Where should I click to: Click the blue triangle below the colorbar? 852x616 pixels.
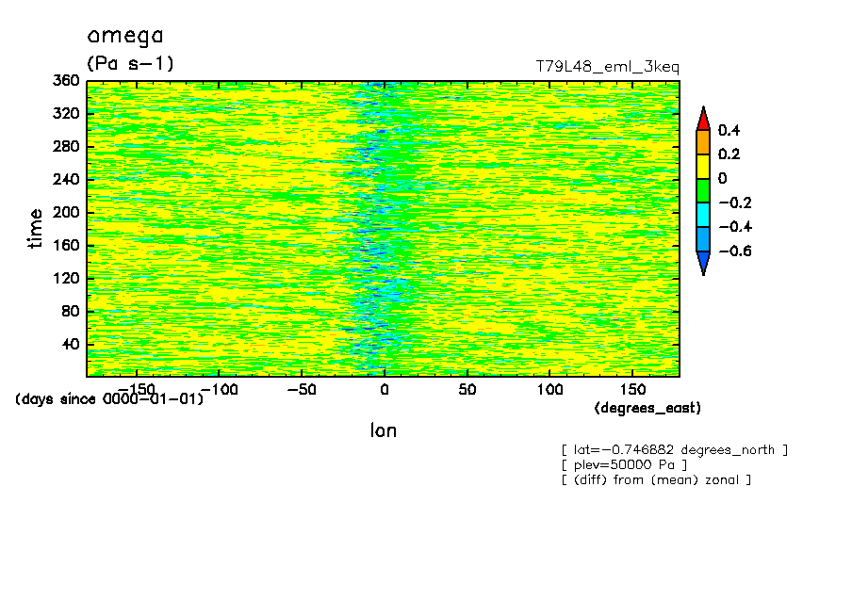coord(702,264)
